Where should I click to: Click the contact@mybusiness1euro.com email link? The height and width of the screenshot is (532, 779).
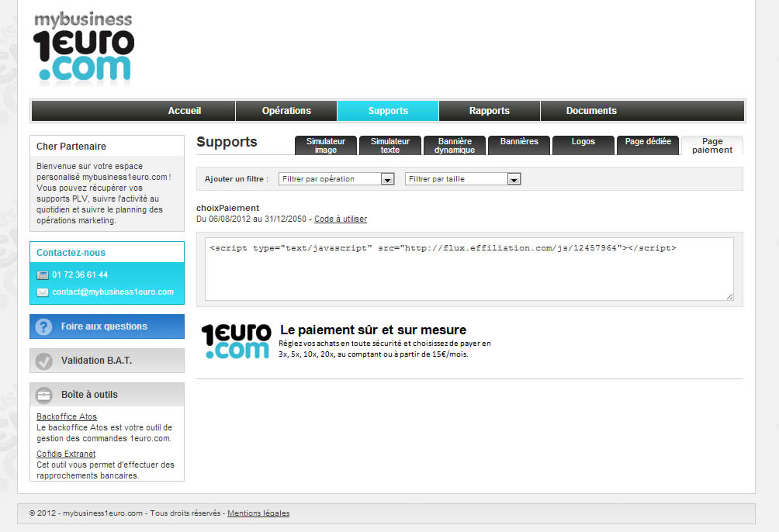point(113,292)
